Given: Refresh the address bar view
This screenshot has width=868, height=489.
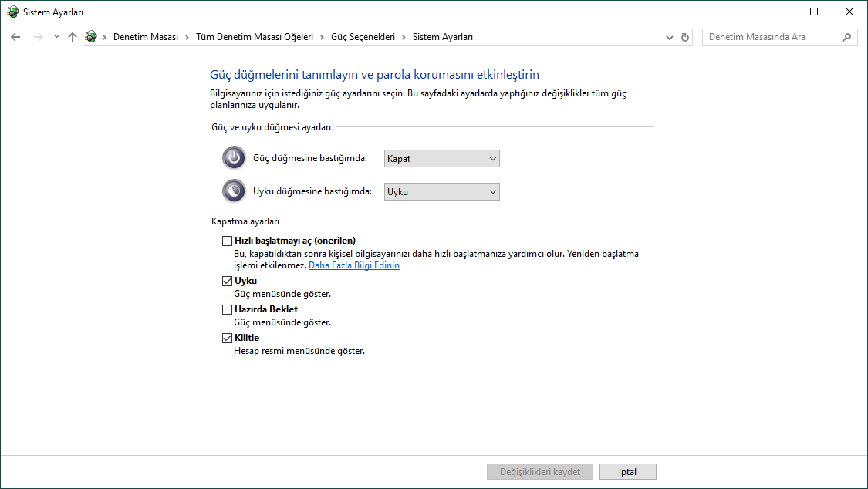Looking at the screenshot, I should tap(685, 37).
